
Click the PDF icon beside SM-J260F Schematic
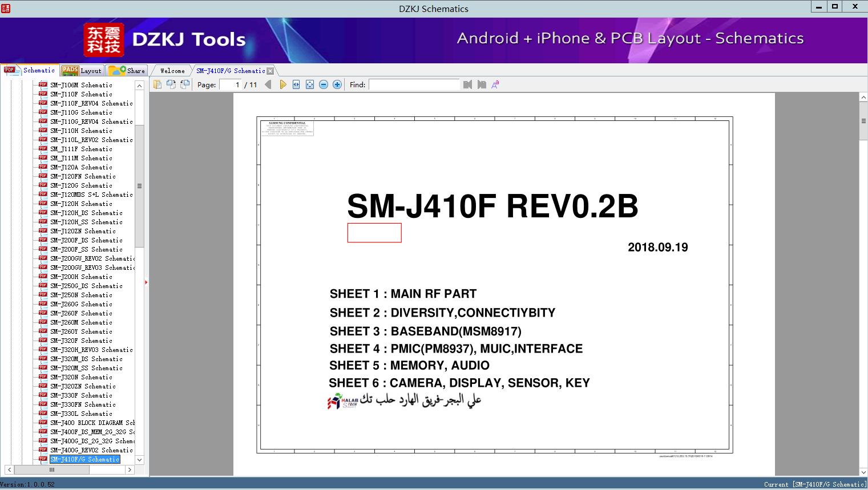(x=43, y=313)
